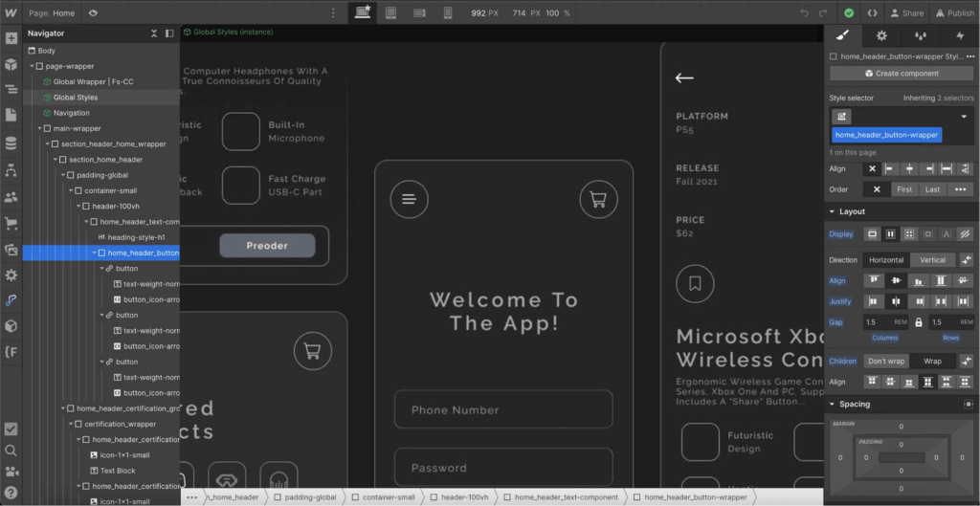Open the Search magnifier tool
This screenshot has width=980, height=506.
click(x=11, y=451)
